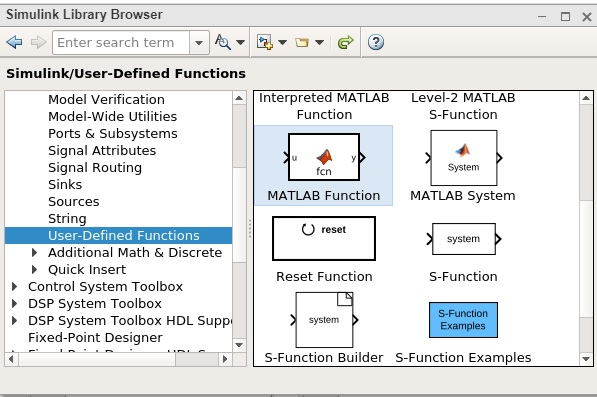Click the S-Function Builder label
This screenshot has width=597, height=397.
pyautogui.click(x=324, y=358)
